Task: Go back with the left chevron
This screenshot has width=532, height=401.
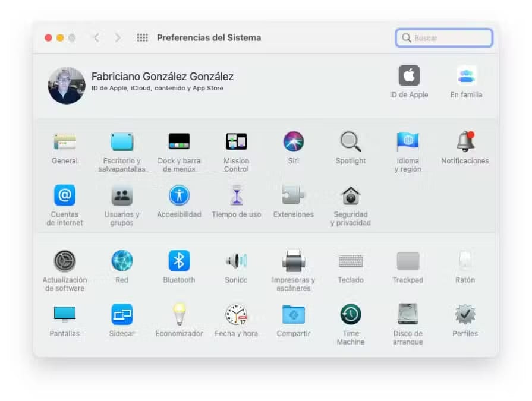Action: coord(97,37)
